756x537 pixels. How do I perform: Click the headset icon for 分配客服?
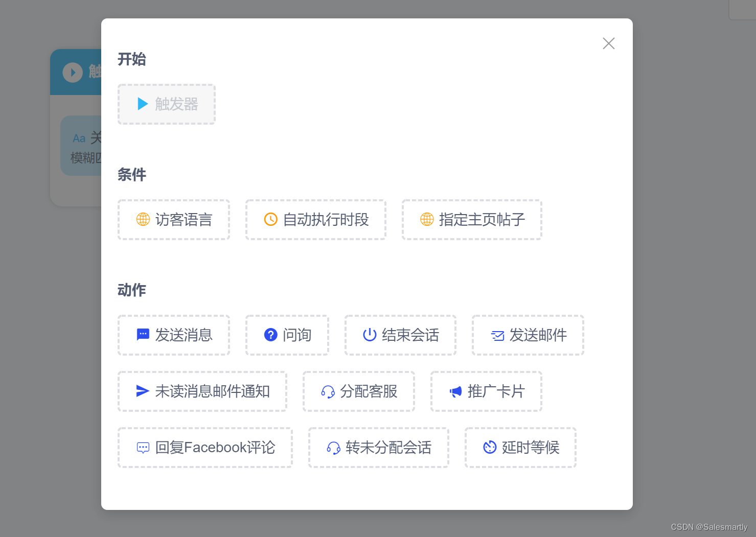(328, 392)
